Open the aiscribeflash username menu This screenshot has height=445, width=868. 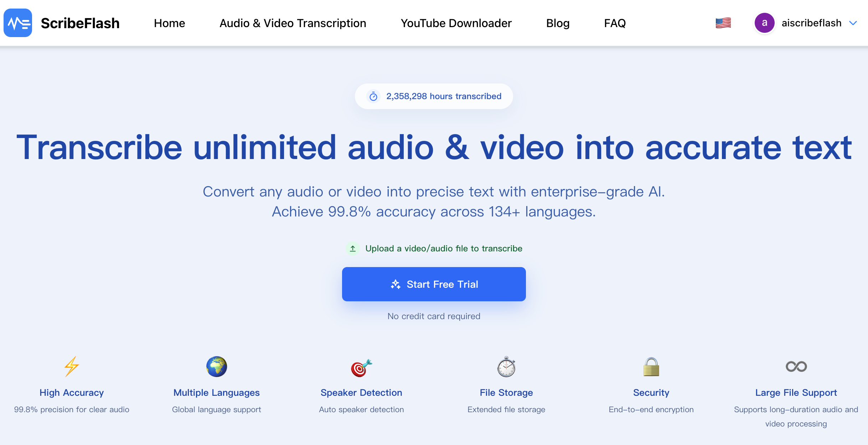tap(811, 23)
